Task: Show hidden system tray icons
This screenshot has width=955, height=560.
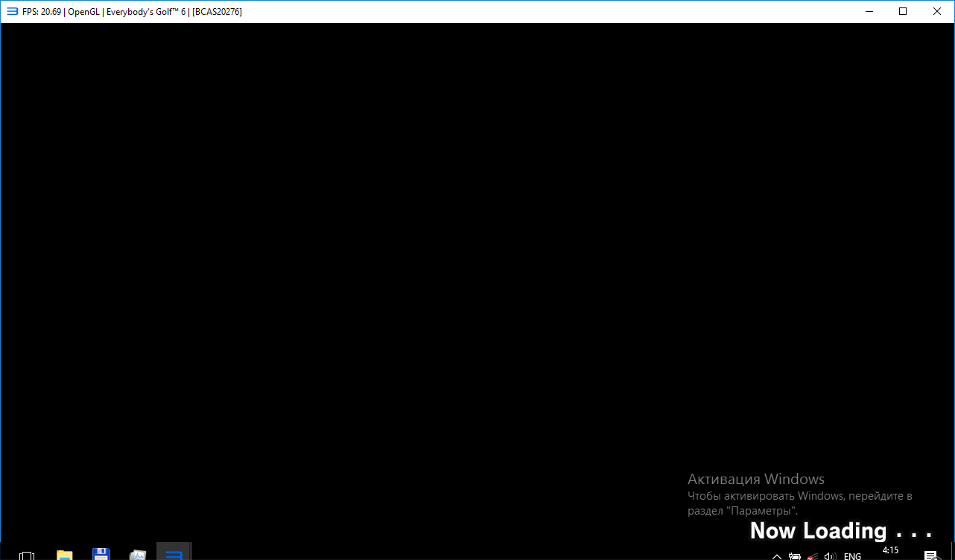Action: (x=776, y=556)
